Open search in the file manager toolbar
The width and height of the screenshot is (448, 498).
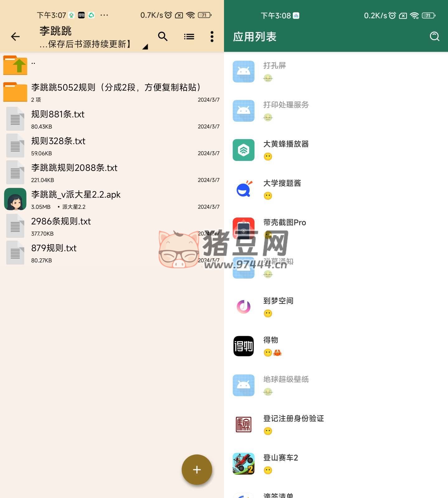pos(163,37)
